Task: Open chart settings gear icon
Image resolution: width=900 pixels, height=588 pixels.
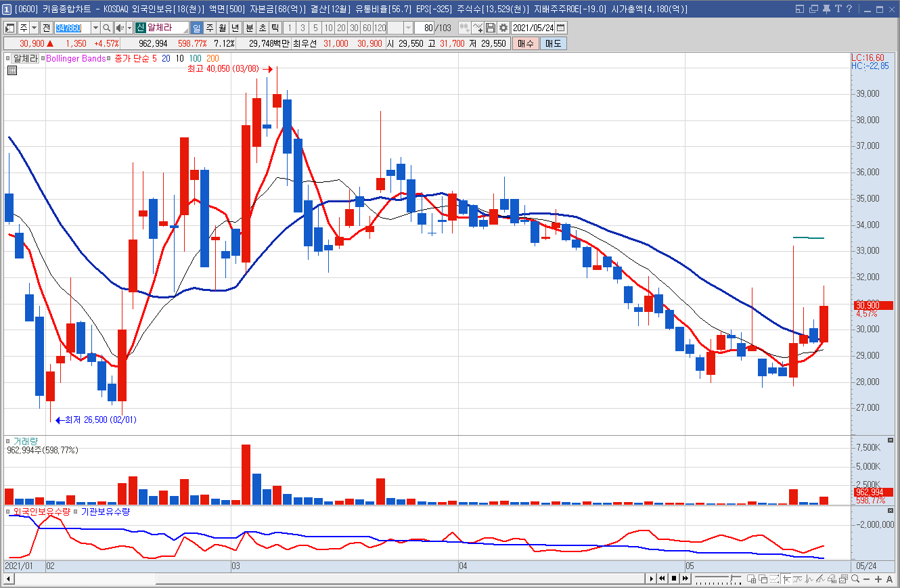Action: (503, 28)
